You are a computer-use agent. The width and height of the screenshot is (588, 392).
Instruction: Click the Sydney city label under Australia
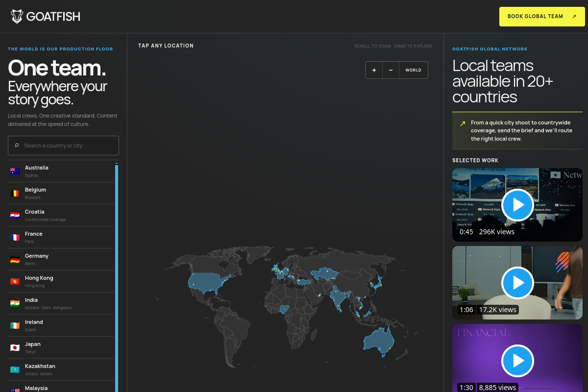31,175
